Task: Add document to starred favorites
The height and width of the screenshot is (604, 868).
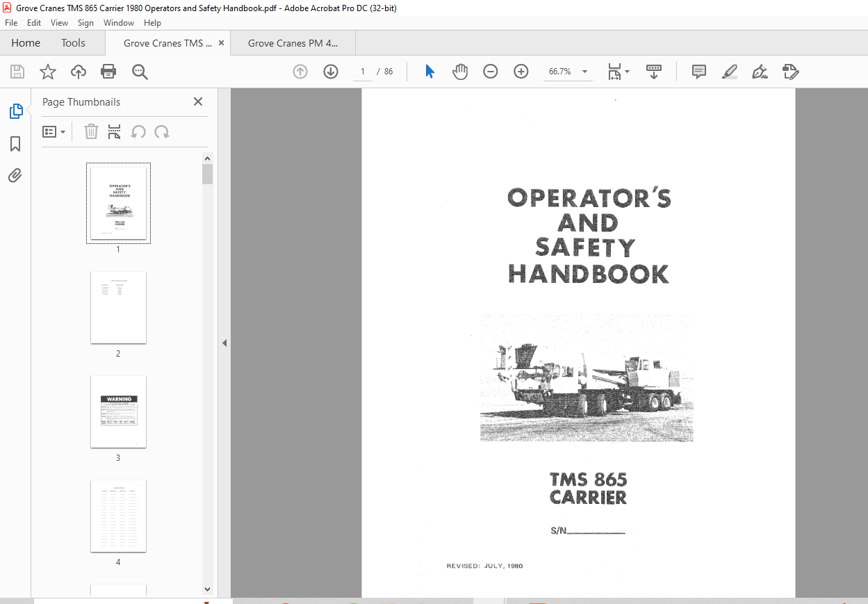Action: pos(47,72)
